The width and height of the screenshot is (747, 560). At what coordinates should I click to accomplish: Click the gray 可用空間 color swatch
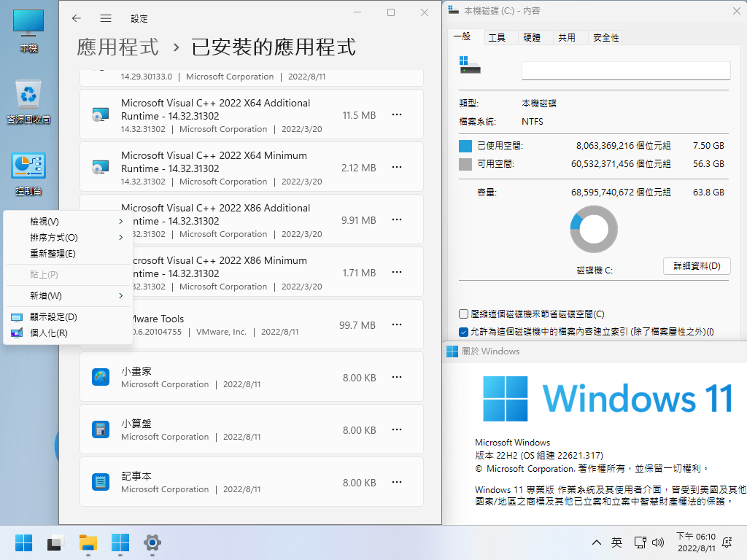click(465, 164)
